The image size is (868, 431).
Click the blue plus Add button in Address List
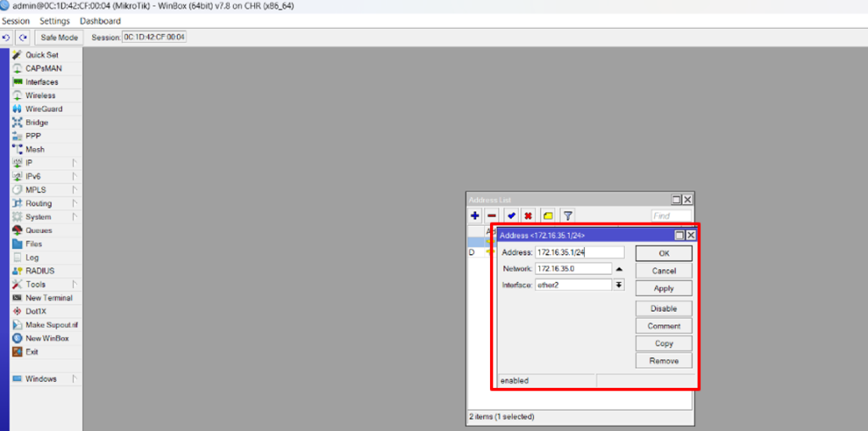point(475,216)
